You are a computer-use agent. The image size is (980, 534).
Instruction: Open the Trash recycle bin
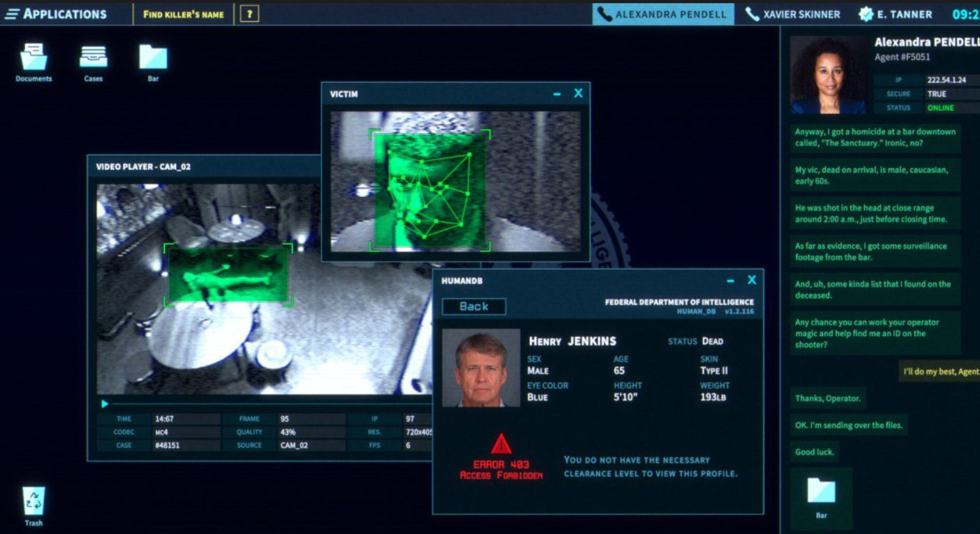[x=34, y=502]
